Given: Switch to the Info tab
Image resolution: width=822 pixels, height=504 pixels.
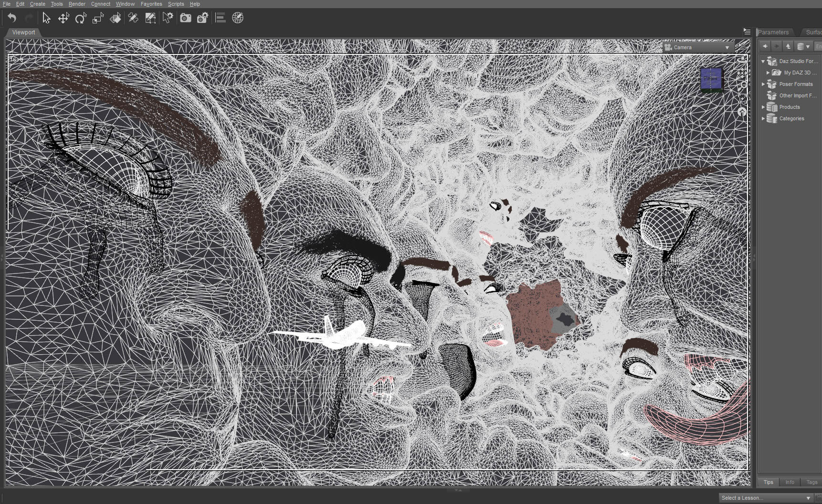Looking at the screenshot, I should [x=790, y=482].
